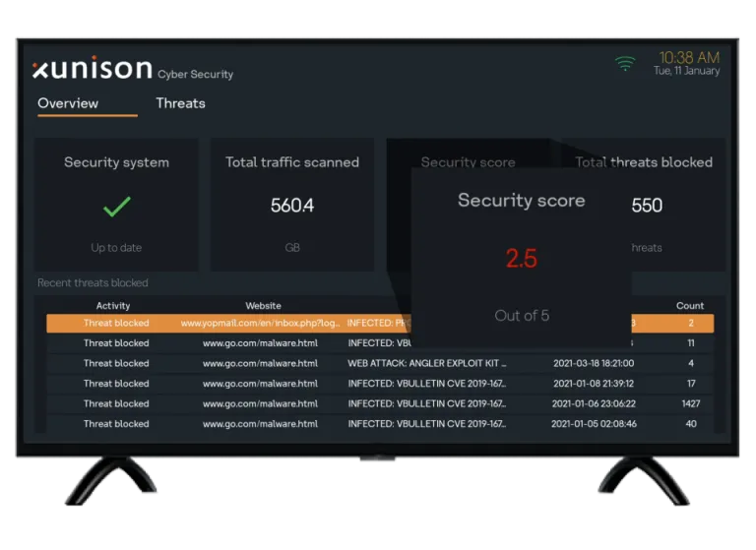The image size is (756, 550).
Task: Click timestamp 2021-01-06 23:06:22
Action: [594, 404]
